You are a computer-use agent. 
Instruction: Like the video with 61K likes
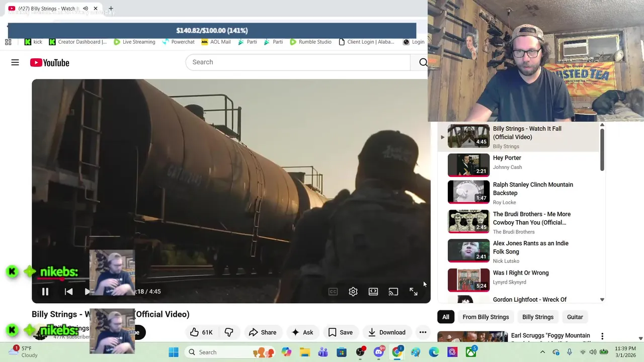pyautogui.click(x=201, y=332)
